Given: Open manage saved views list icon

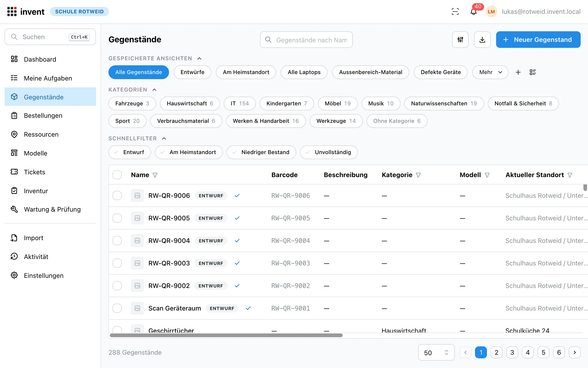Looking at the screenshot, I should (533, 72).
